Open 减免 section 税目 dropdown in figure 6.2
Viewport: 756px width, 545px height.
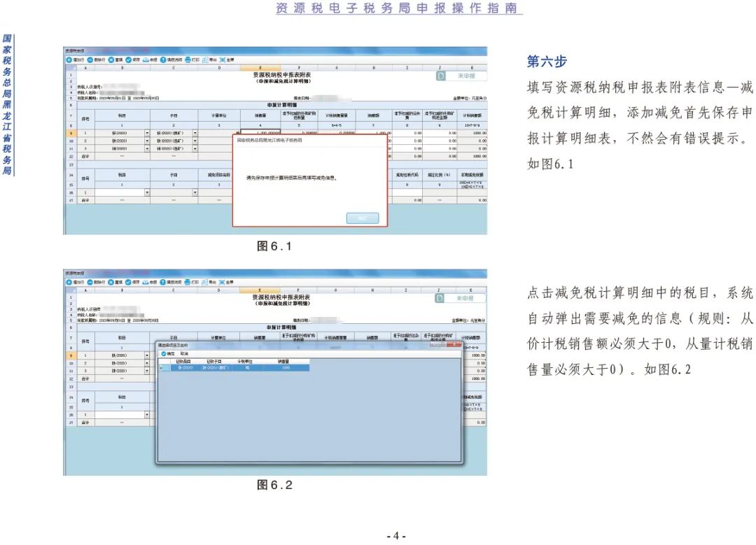click(x=147, y=415)
